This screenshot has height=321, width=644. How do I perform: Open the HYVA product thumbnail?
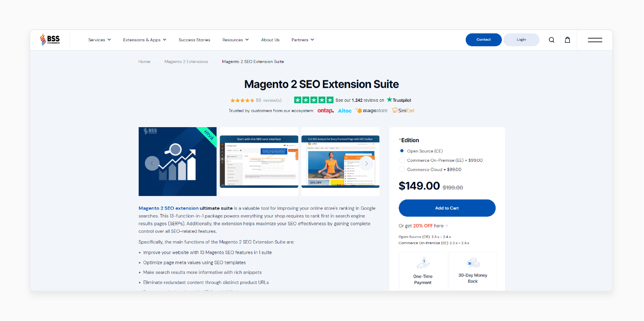tap(177, 161)
